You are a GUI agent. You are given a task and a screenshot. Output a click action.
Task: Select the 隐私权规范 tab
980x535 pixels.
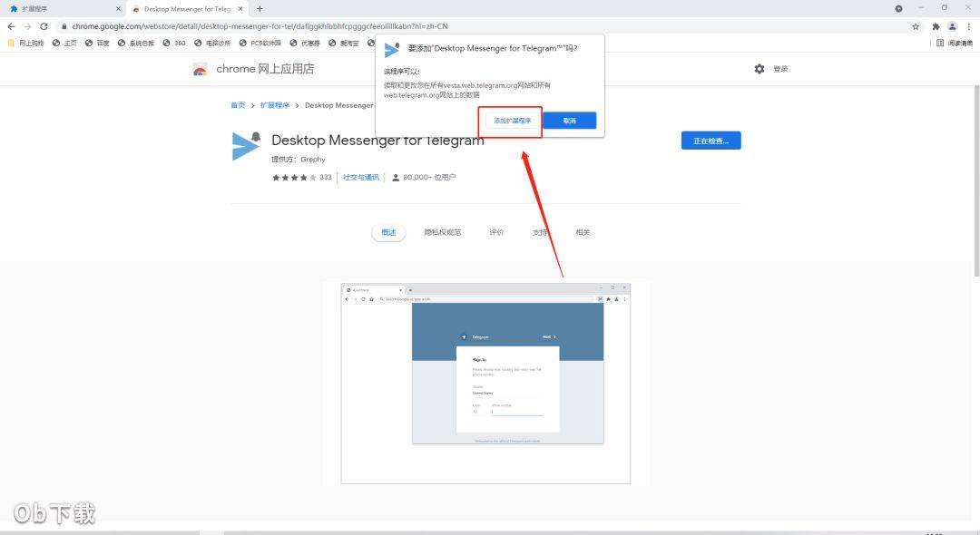[443, 232]
